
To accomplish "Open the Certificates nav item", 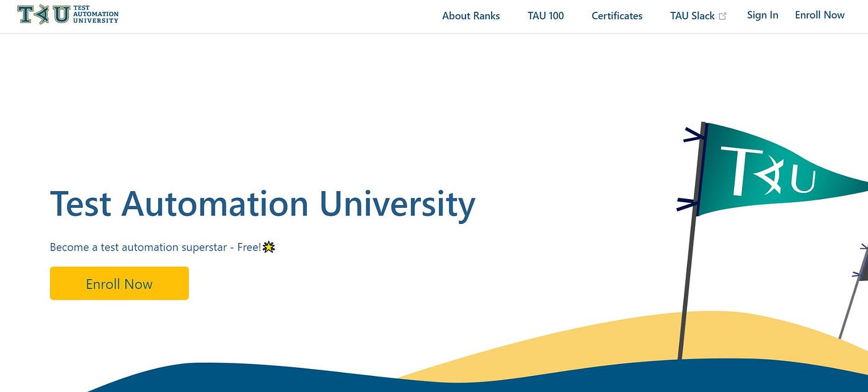I will (617, 16).
